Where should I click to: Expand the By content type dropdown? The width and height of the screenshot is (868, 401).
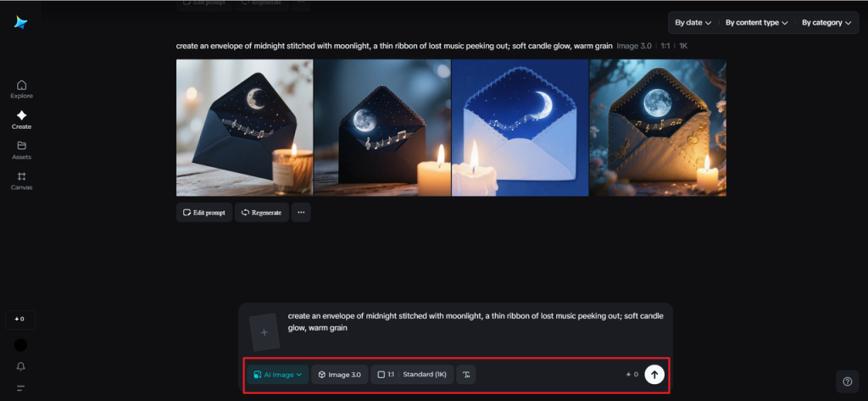pyautogui.click(x=756, y=23)
